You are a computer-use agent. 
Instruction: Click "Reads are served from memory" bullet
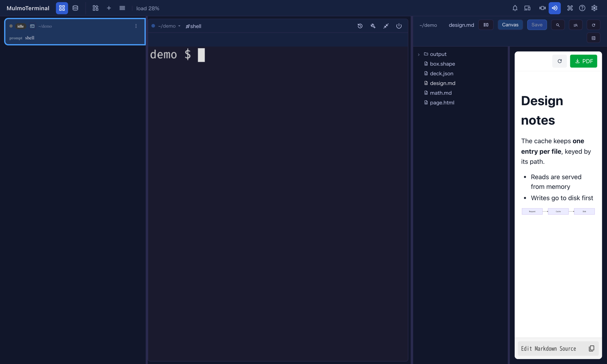click(x=556, y=182)
